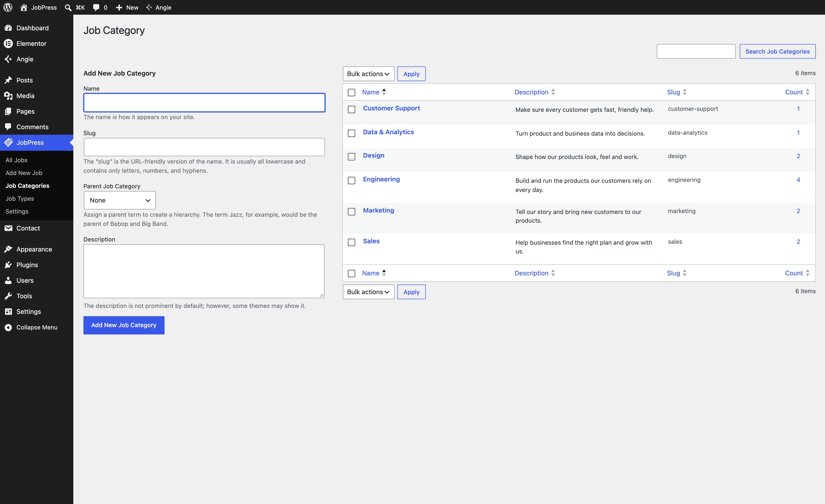The height and width of the screenshot is (504, 825).
Task: Open the Appearance brush icon in sidebar
Action: 8,249
